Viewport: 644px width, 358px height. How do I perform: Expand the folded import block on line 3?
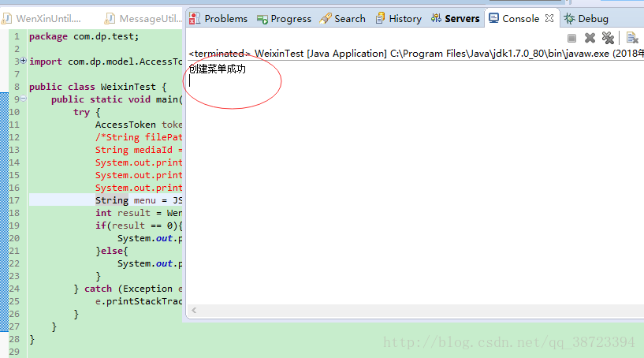pyautogui.click(x=24, y=61)
